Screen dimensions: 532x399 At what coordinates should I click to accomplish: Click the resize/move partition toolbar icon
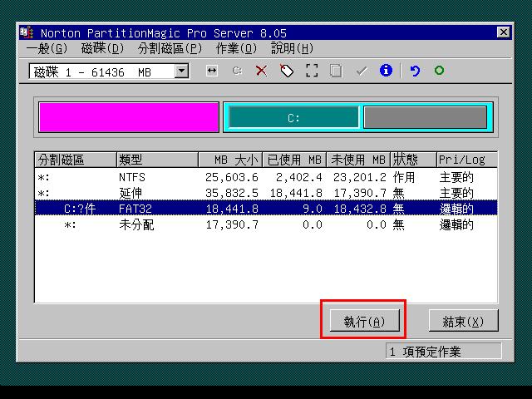pyautogui.click(x=212, y=71)
